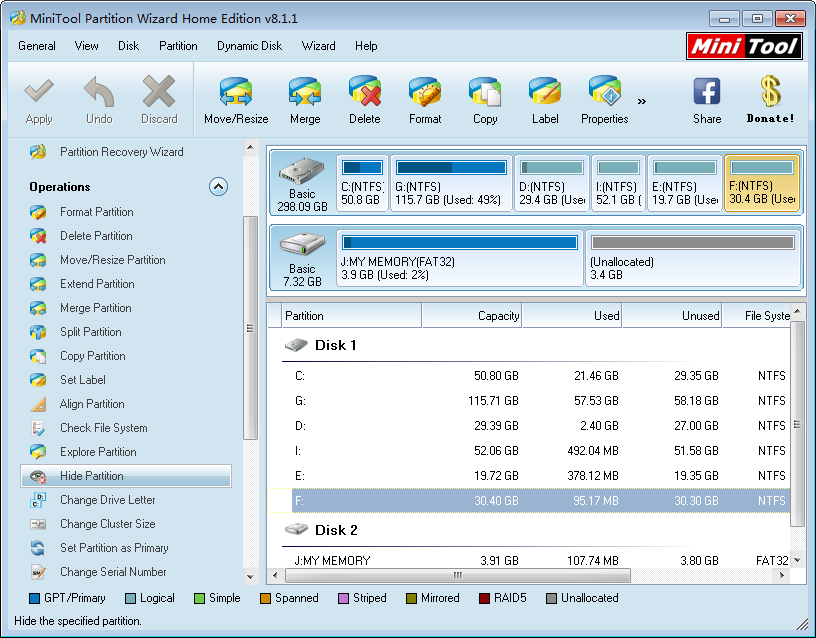Click the Facebook Share icon
The image size is (816, 638).
coord(707,91)
